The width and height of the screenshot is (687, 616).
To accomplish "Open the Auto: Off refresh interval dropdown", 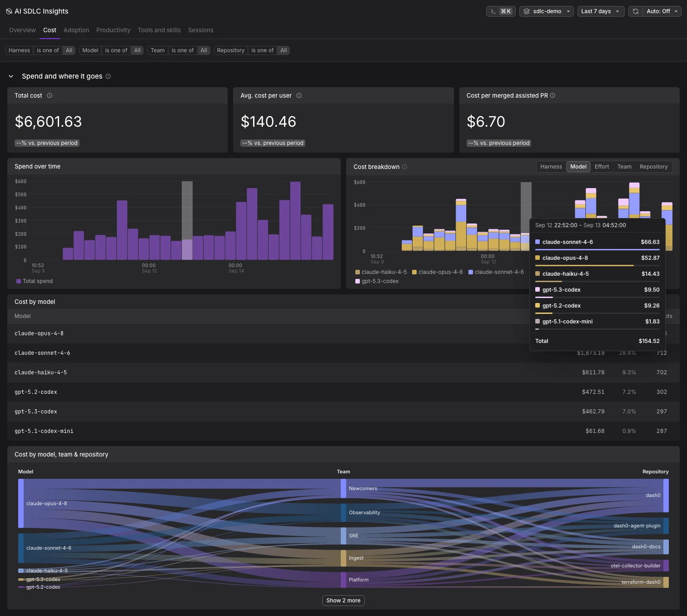I will click(x=662, y=11).
